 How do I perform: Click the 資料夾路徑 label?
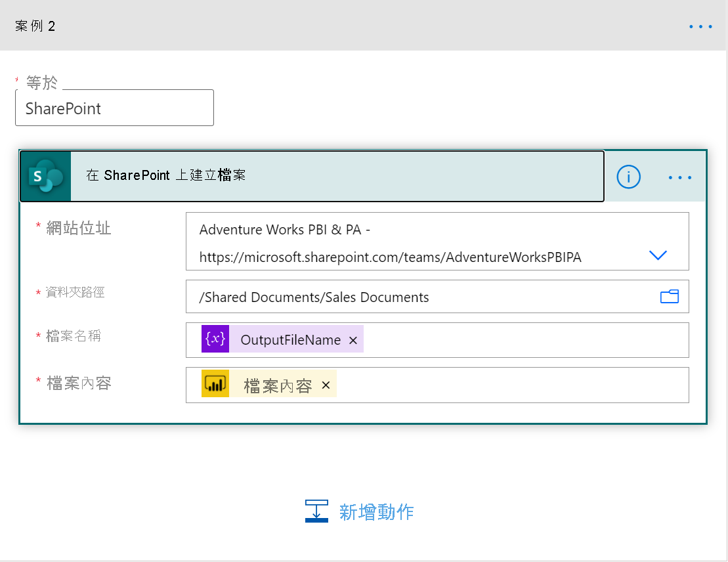[x=75, y=292]
